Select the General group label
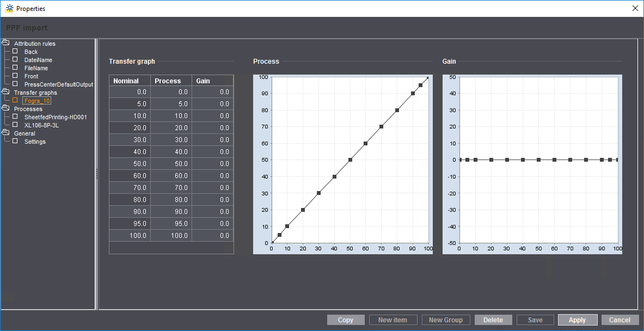This screenshot has height=331, width=644. point(24,133)
